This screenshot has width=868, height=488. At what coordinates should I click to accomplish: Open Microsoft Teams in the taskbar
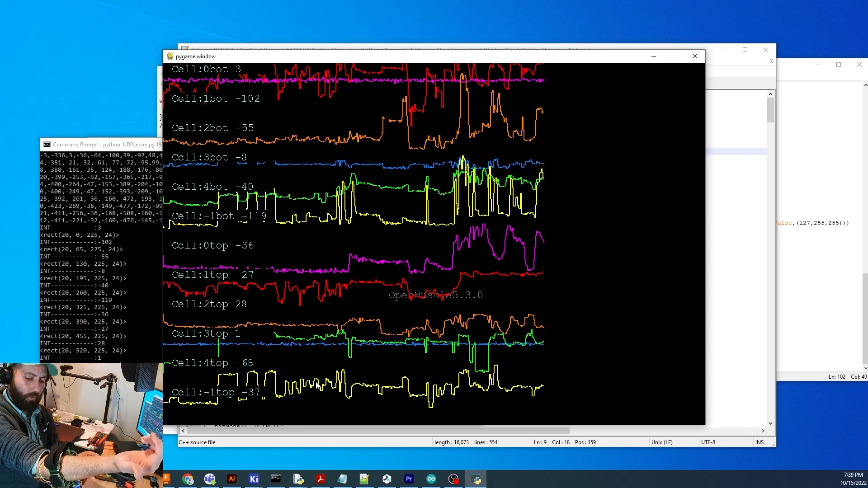pyautogui.click(x=210, y=479)
